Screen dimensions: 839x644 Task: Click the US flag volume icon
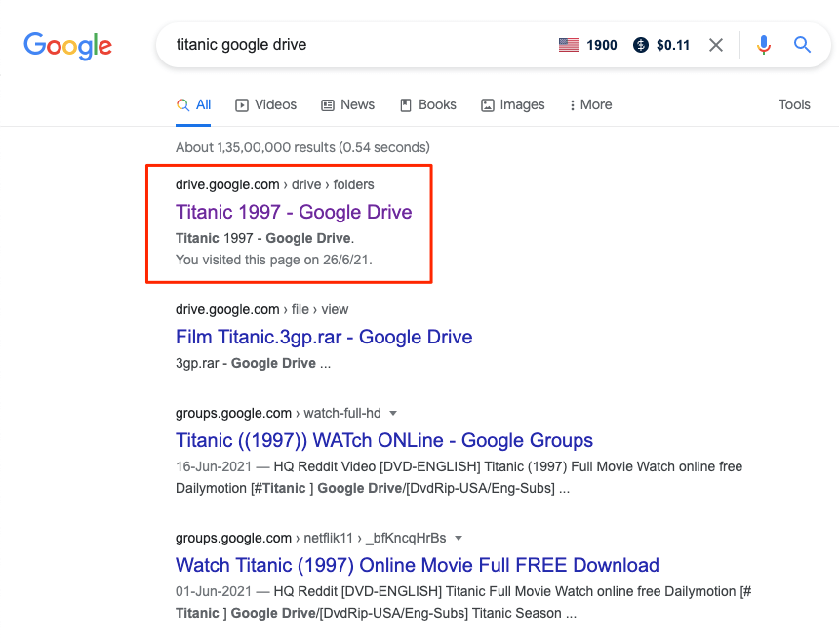coord(568,45)
